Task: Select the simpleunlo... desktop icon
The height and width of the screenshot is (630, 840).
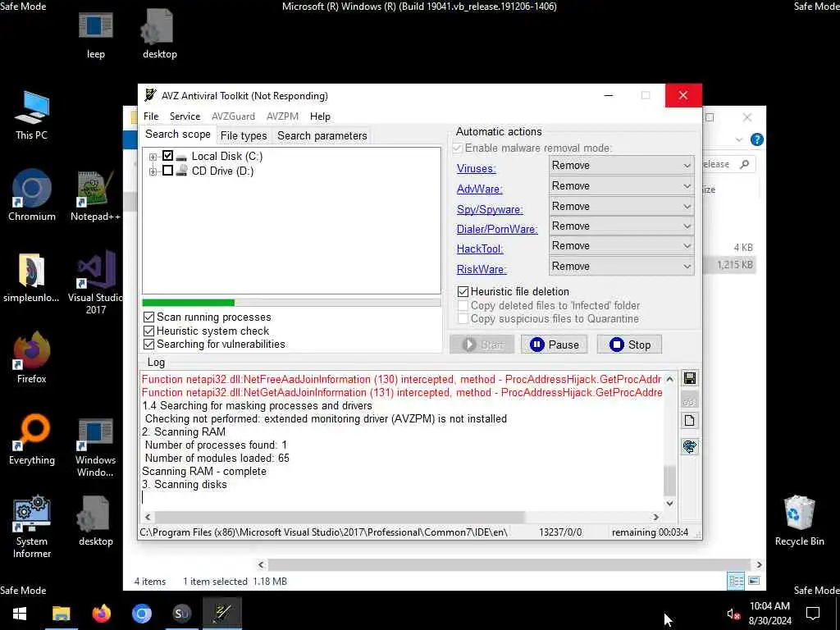Action: [31, 277]
